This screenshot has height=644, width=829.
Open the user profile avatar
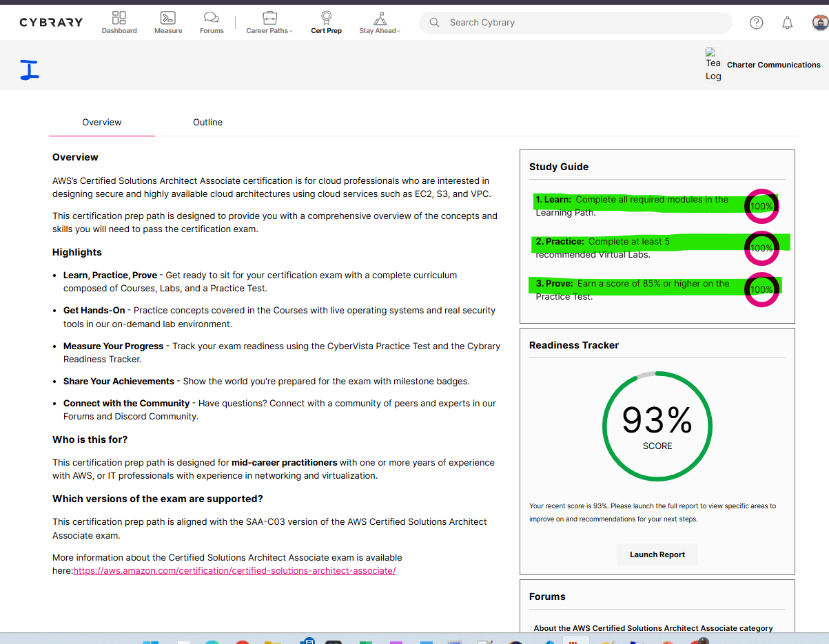819,23
